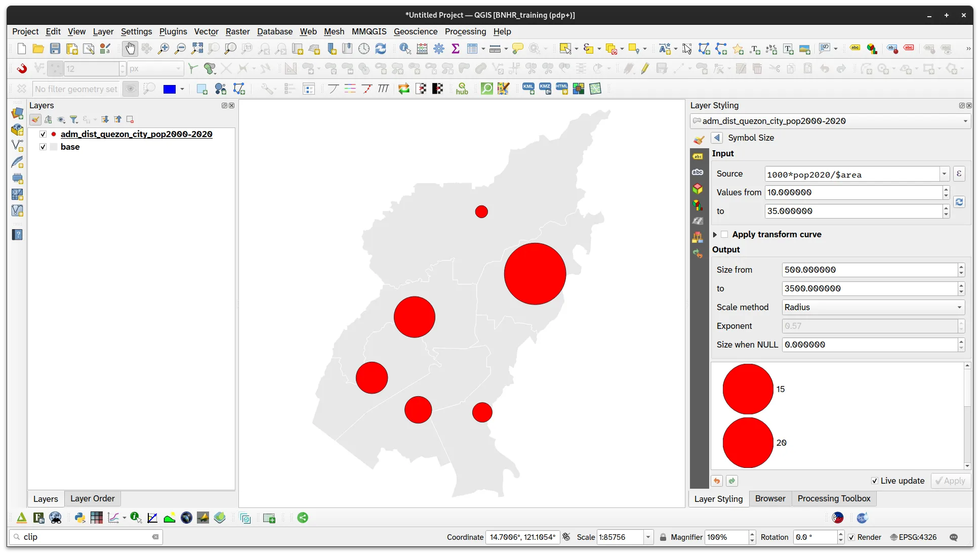
Task: Click the blue color swatch button
Action: click(x=170, y=89)
